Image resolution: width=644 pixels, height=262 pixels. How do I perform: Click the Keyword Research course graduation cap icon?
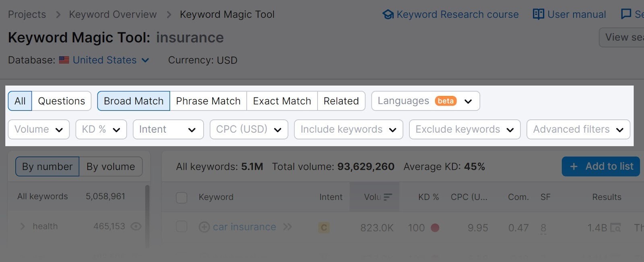388,14
